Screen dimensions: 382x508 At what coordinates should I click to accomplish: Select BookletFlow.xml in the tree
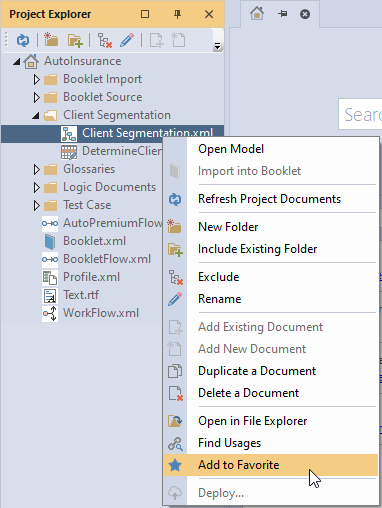(x=107, y=259)
